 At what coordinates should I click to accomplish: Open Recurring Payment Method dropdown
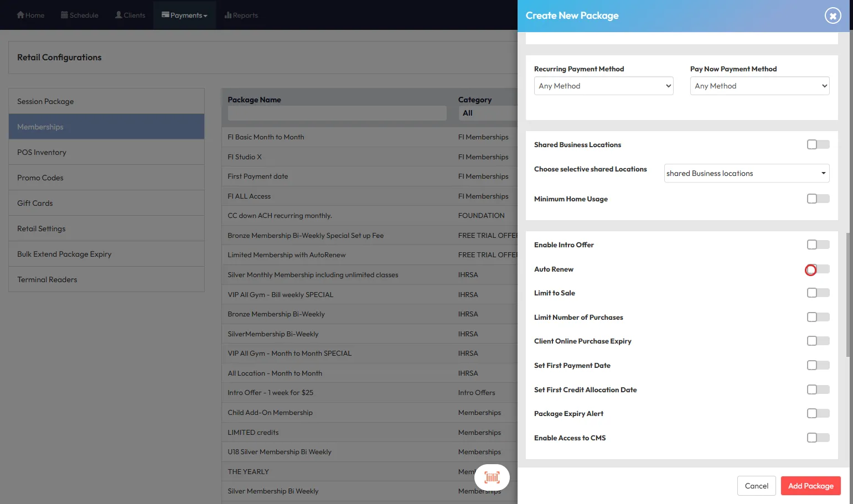(603, 86)
